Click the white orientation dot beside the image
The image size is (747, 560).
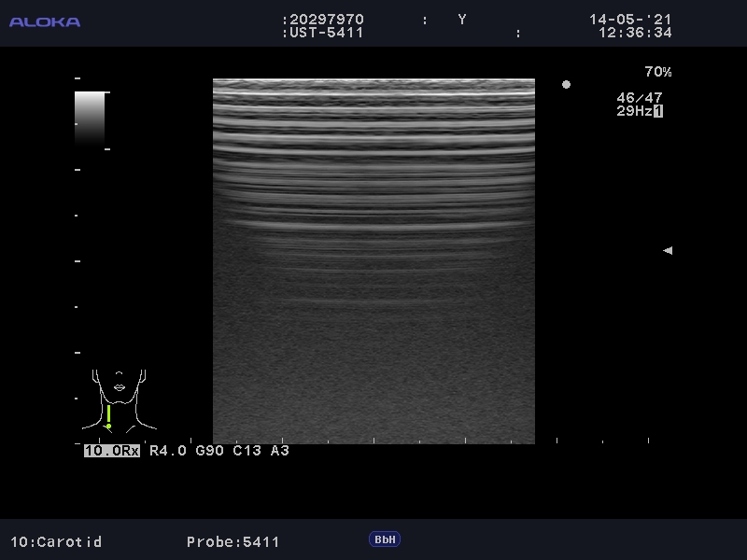(566, 85)
